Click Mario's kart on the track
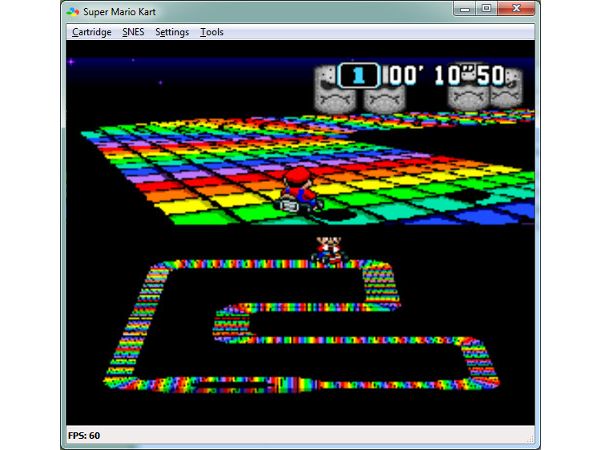This screenshot has height=450, width=600. 298,189
